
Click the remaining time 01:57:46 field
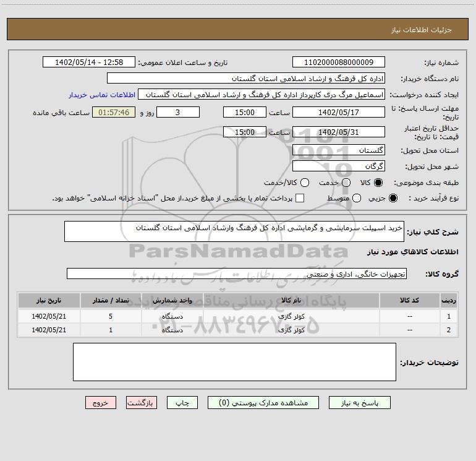pyautogui.click(x=114, y=112)
